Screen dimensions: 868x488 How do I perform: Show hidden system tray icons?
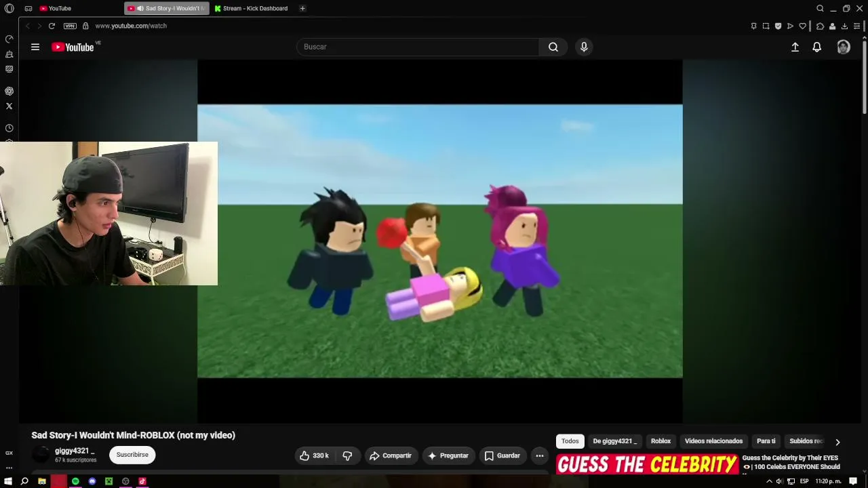[x=769, y=481]
